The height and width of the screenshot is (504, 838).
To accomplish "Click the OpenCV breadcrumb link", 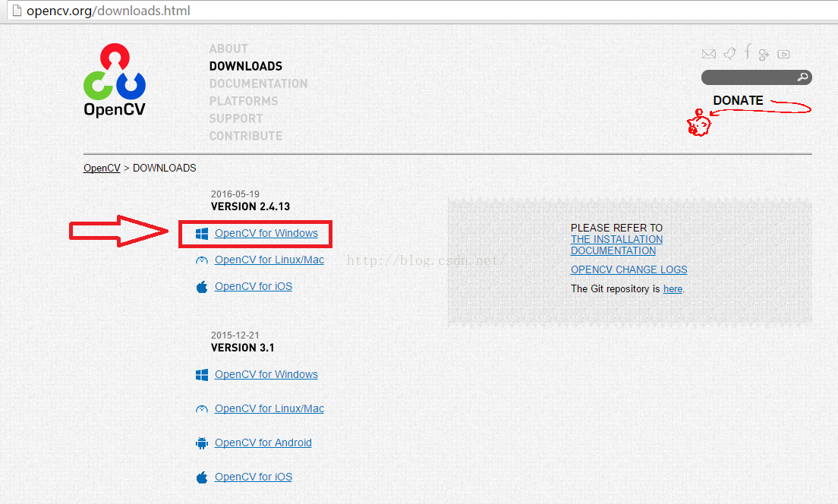I will [102, 168].
